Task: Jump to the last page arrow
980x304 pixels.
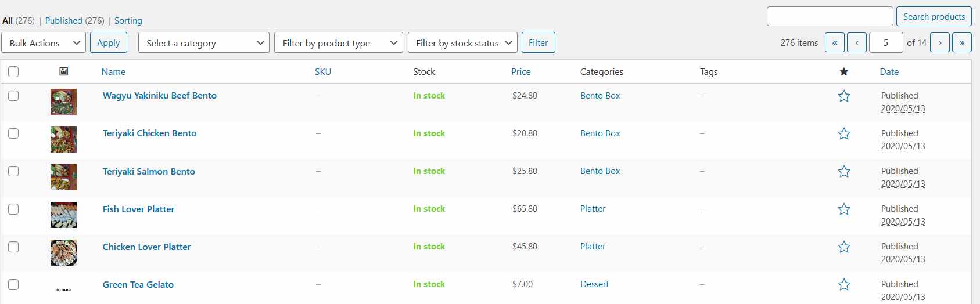Action: click(x=961, y=42)
